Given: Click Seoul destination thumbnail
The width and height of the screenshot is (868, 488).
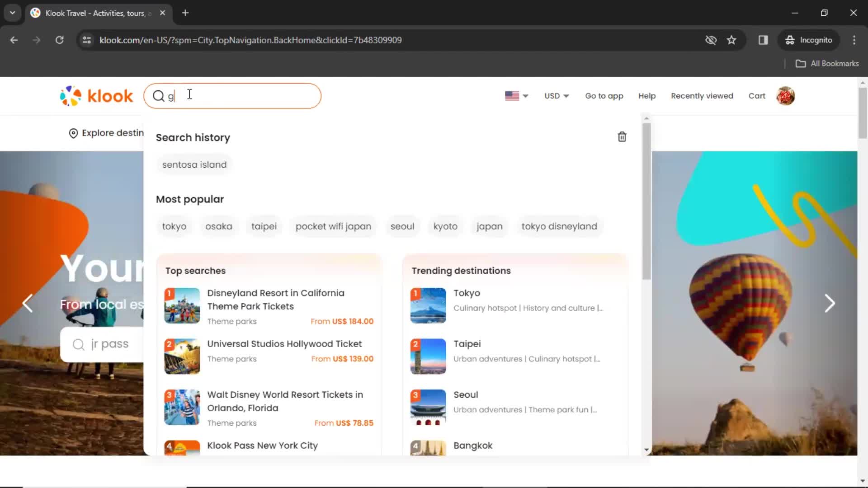Looking at the screenshot, I should click(428, 408).
